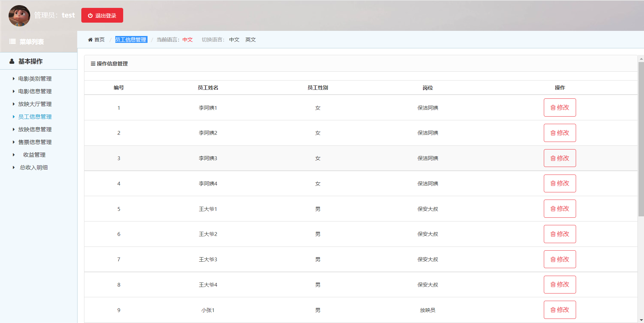The image size is (644, 323).
Task: Open 总收入明细 in the sidebar
Action: [x=34, y=168]
